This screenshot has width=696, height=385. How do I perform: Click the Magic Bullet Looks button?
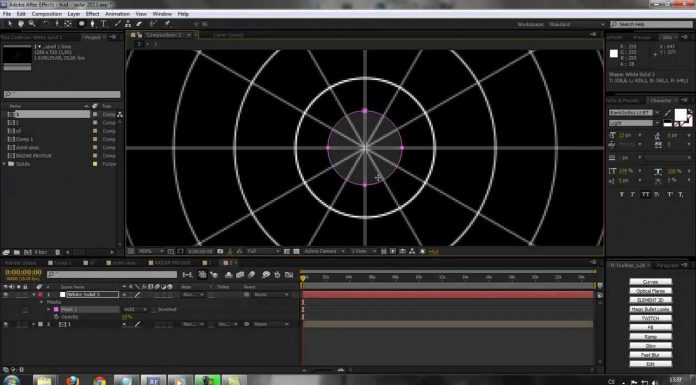(x=650, y=309)
